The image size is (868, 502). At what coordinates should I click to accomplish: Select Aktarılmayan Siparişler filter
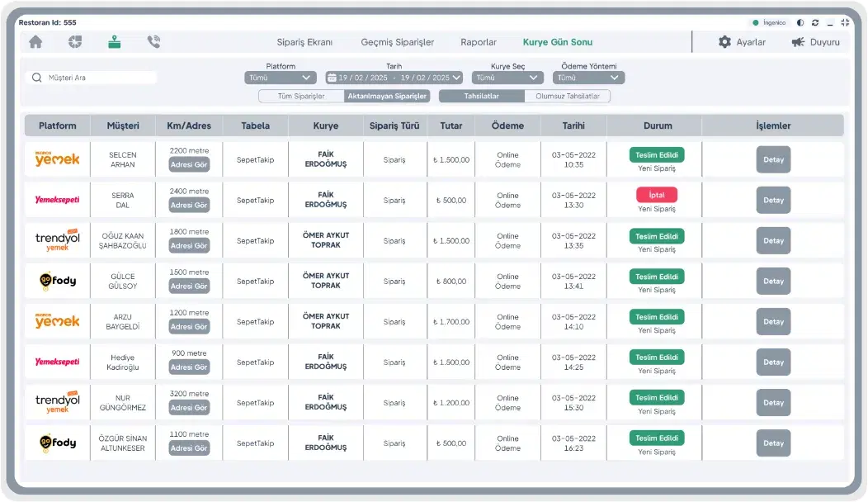[x=387, y=96]
